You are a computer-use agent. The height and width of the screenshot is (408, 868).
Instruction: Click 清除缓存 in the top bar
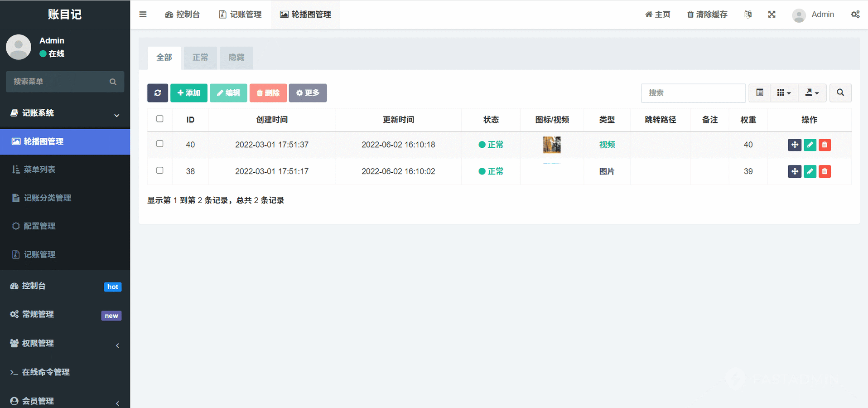pyautogui.click(x=707, y=15)
